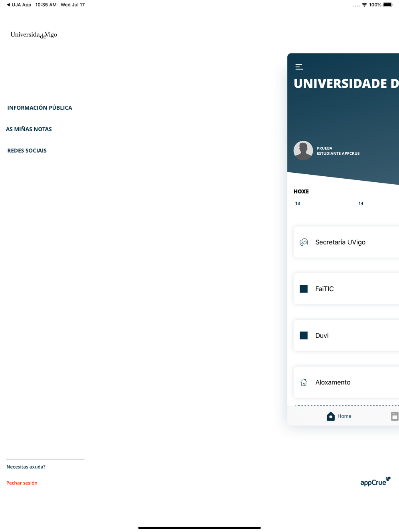This screenshot has height=532, width=399.
Task: Tap the Aloxamento house icon
Action: [x=304, y=382]
